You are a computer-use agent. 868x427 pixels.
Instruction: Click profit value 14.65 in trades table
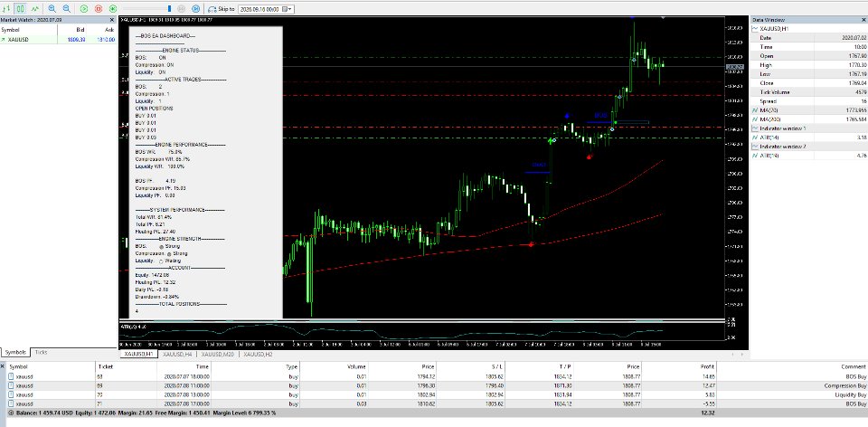pyautogui.click(x=707, y=376)
